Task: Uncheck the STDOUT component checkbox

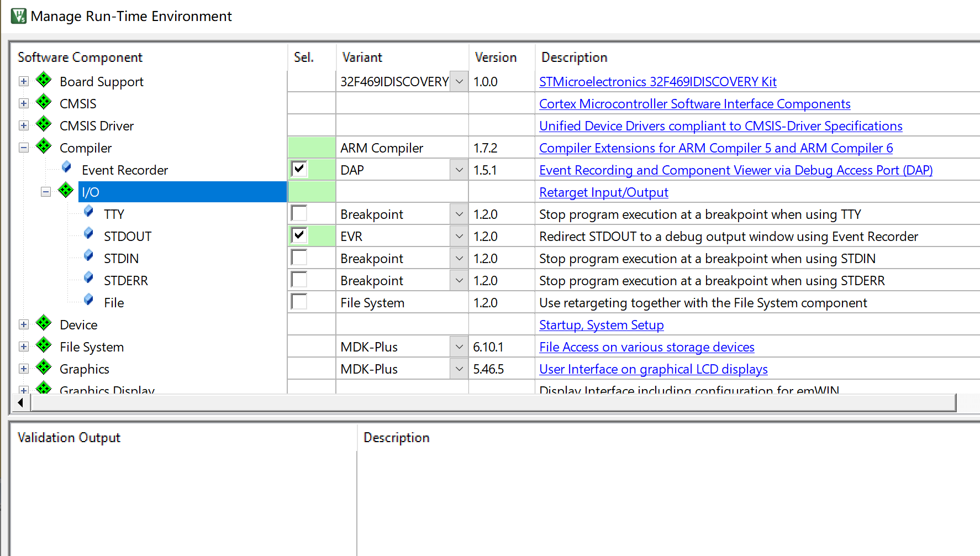Action: point(299,235)
